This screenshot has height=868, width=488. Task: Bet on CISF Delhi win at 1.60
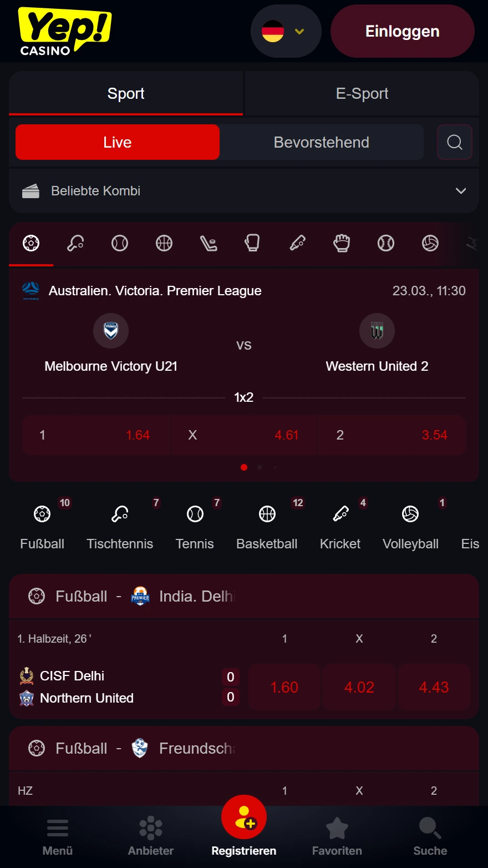click(284, 687)
